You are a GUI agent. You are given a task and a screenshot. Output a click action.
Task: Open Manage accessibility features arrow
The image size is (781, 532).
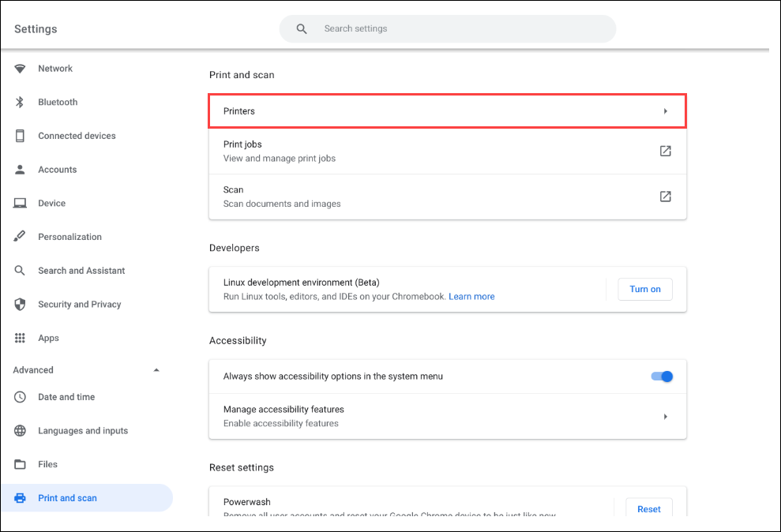pos(665,416)
